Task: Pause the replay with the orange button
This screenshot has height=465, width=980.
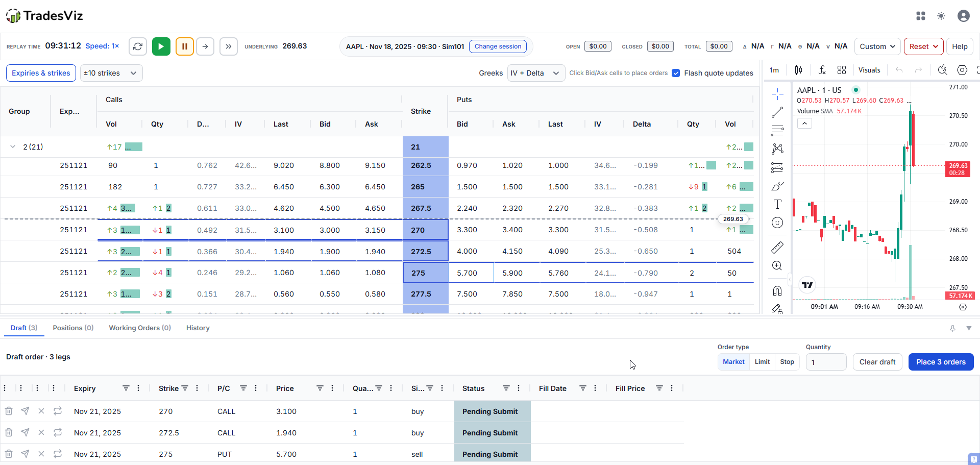Action: click(x=185, y=46)
